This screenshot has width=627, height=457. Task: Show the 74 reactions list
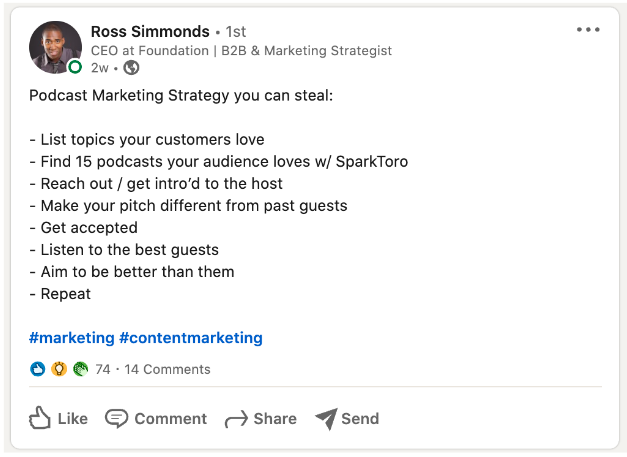tap(103, 369)
